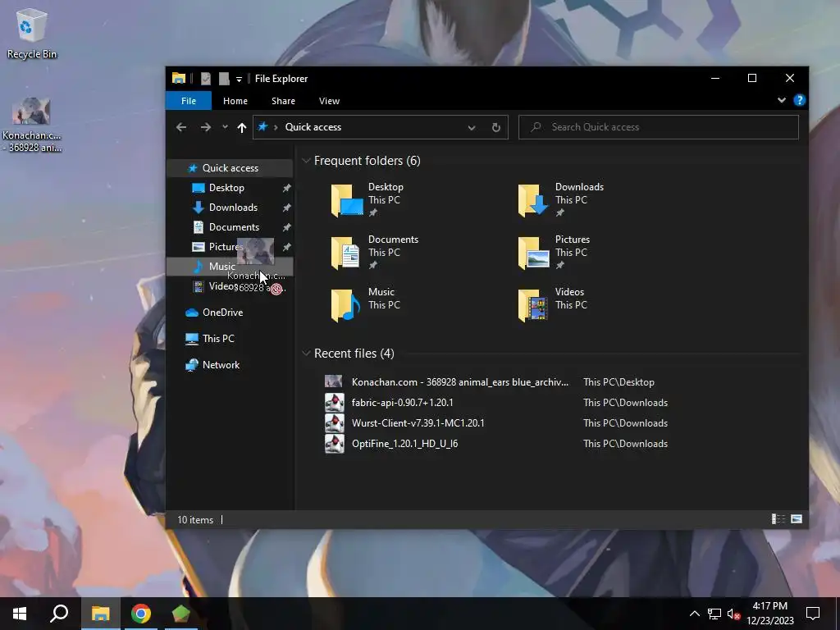Open Documents in the navigation pane
840x630 pixels.
234,227
